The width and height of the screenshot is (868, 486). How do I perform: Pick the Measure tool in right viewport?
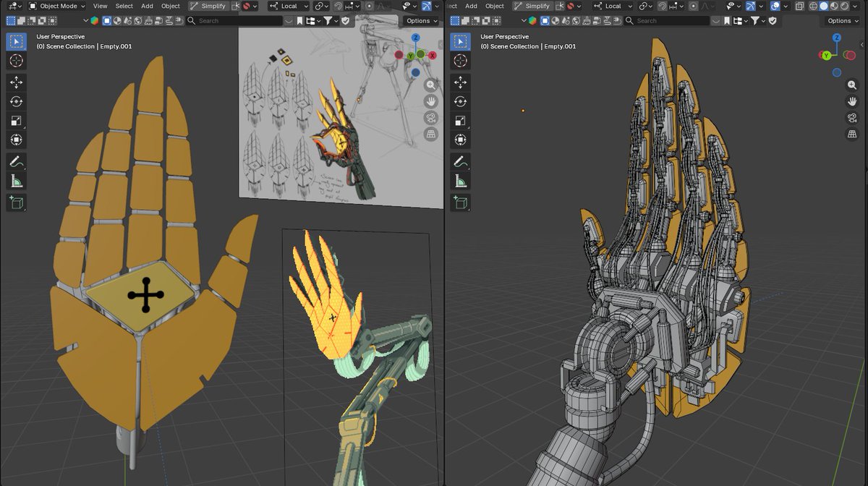[459, 181]
